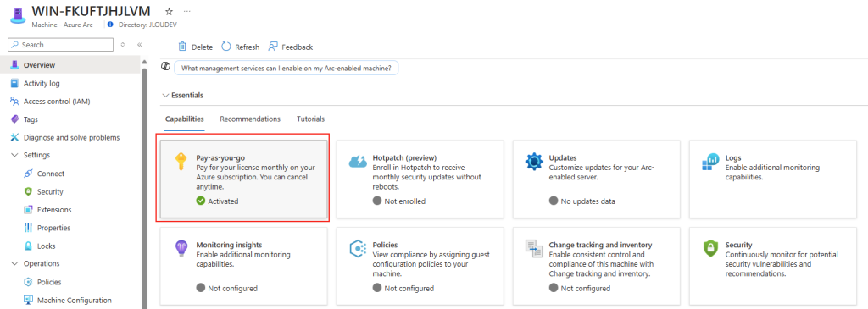Open the more options ellipsis in header
Screen dimensions: 868x309
pyautogui.click(x=187, y=11)
